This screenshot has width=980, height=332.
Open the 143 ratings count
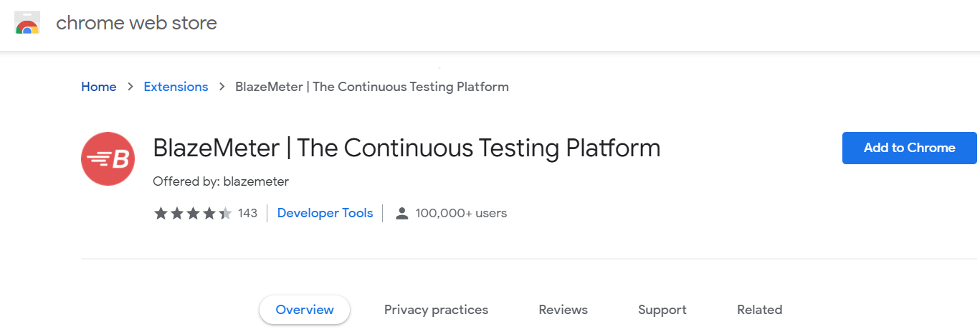click(247, 213)
